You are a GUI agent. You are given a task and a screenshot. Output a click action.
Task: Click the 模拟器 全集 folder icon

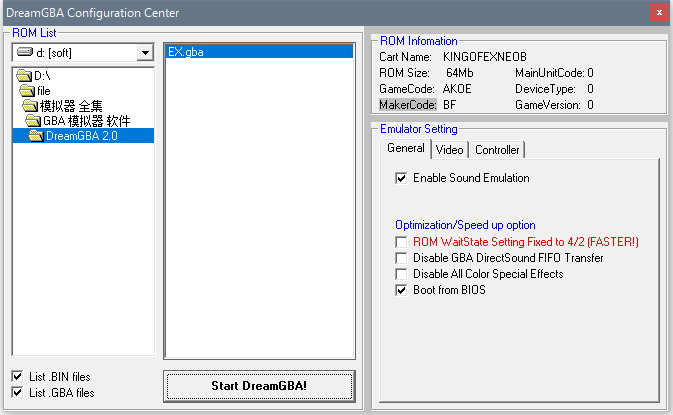(x=32, y=106)
